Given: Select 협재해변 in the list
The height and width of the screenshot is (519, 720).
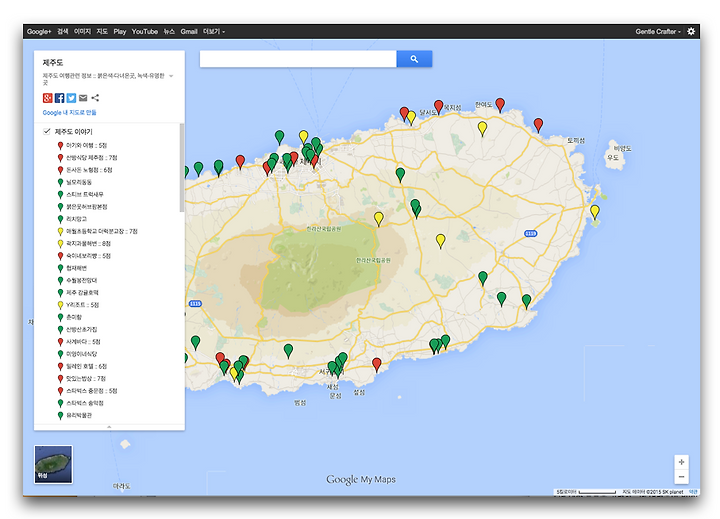Looking at the screenshot, I should pos(76,268).
